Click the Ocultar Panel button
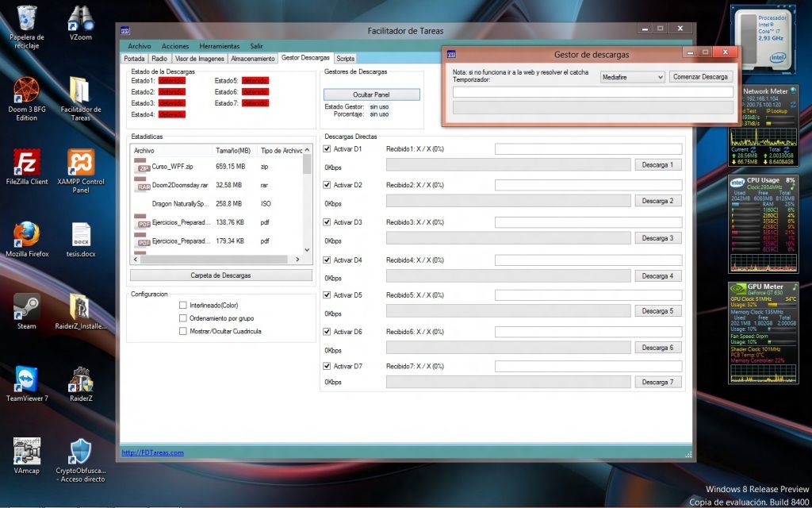 coord(371,95)
